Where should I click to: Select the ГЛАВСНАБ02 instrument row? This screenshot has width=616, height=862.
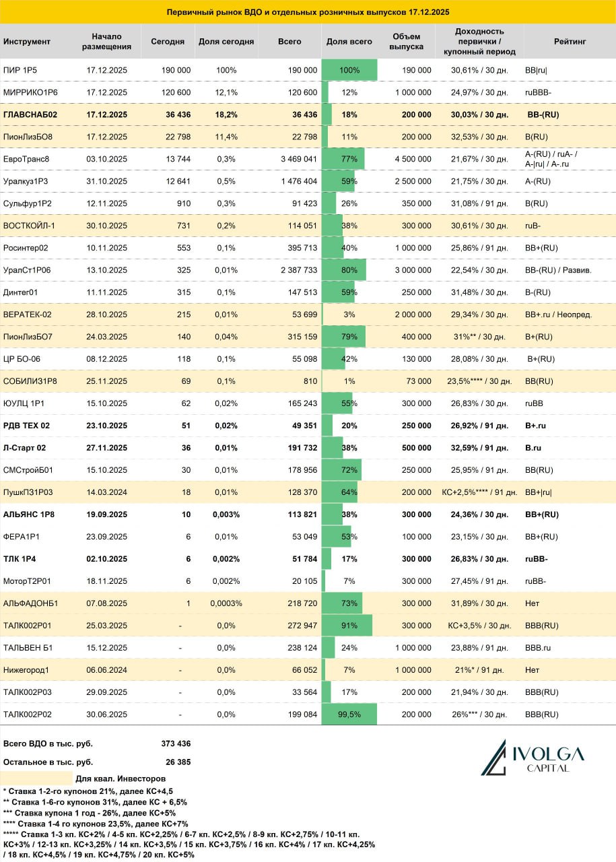(x=308, y=114)
